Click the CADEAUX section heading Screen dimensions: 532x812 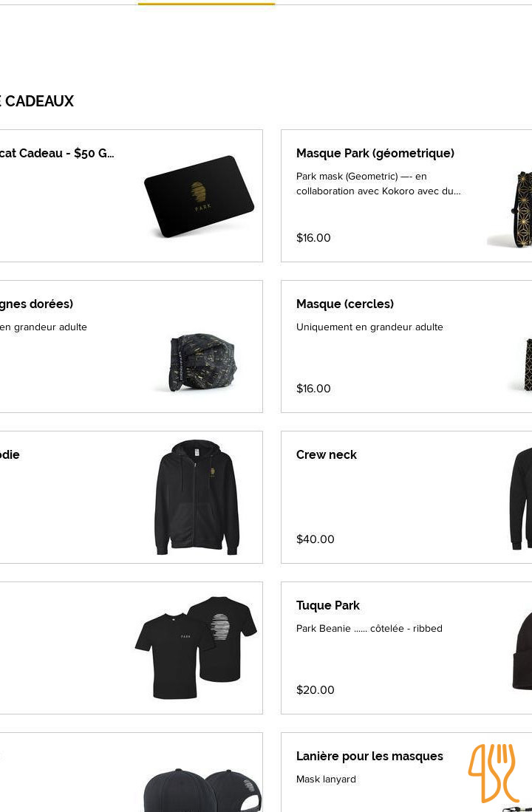38,101
